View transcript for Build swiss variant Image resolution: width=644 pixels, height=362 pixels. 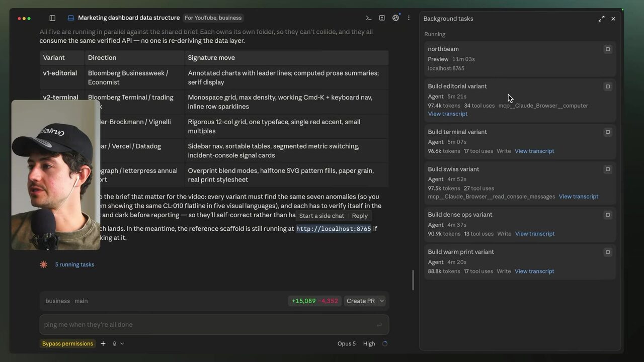[579, 197]
